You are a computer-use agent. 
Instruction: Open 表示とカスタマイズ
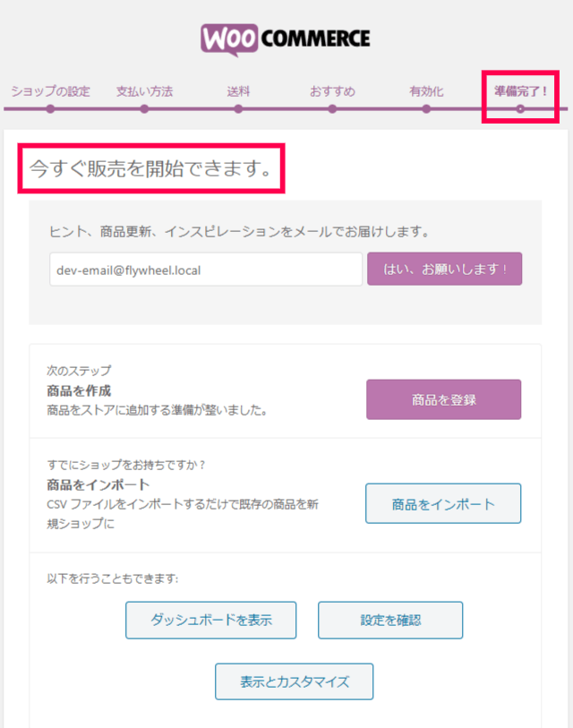pos(294,681)
